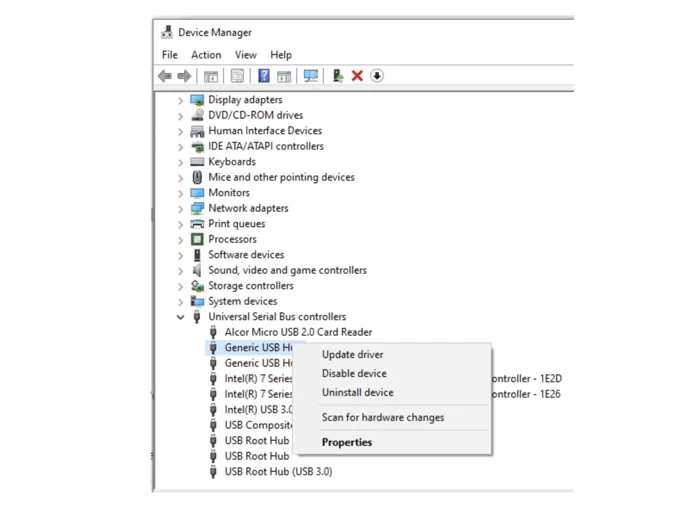Open the Action menu
Image resolution: width=700 pixels, height=506 pixels.
tap(206, 55)
